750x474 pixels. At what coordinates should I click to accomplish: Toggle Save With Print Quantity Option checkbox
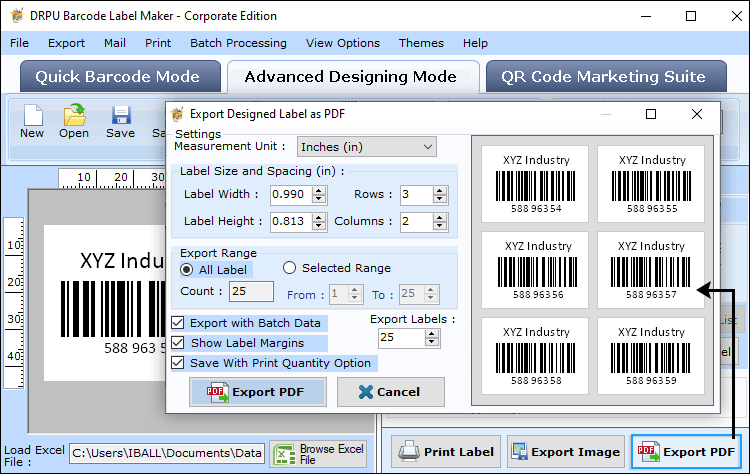[x=177, y=363]
